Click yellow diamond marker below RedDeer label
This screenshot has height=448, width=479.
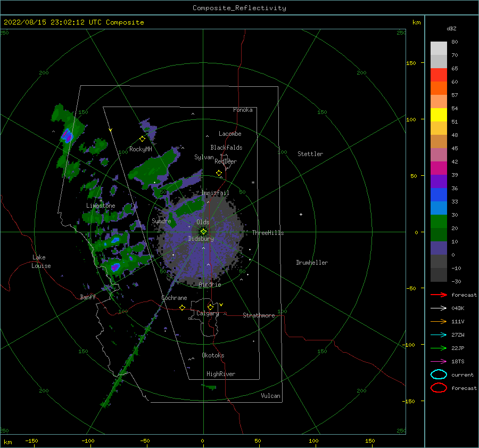pos(219,173)
